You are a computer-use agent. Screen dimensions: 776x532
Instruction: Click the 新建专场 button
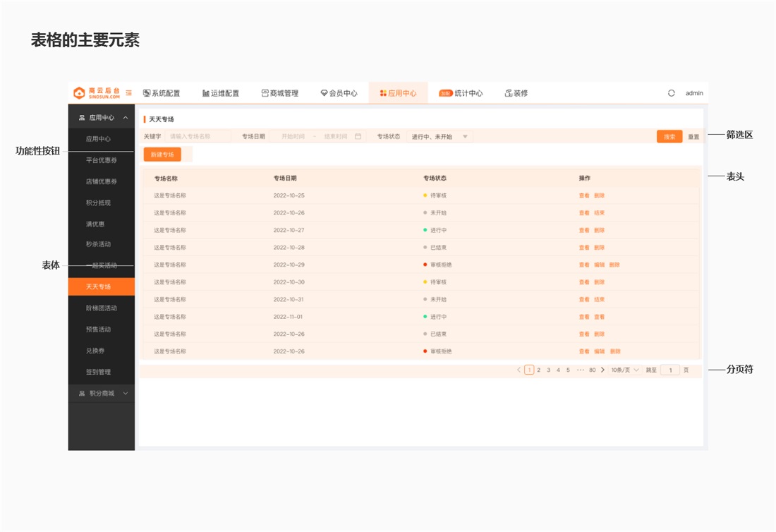(x=162, y=155)
